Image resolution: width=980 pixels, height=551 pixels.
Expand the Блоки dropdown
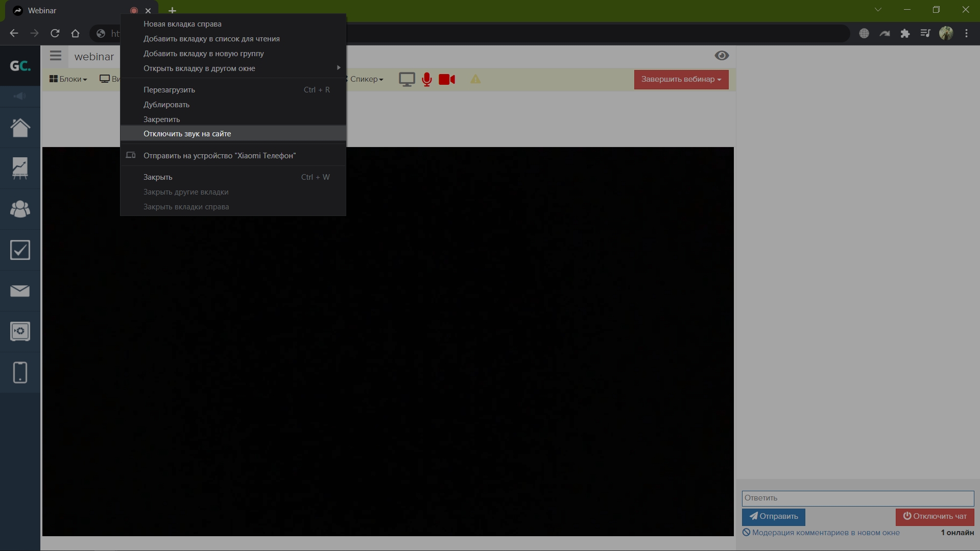pyautogui.click(x=68, y=79)
